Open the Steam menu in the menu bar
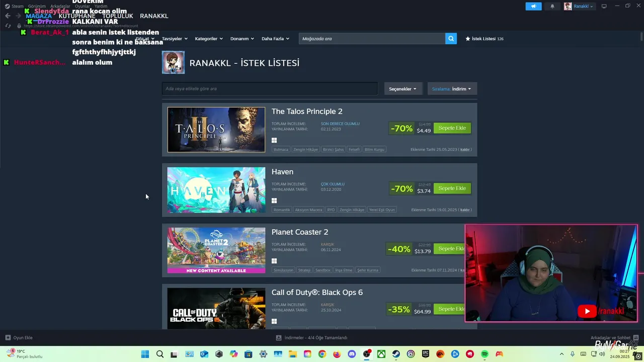644x362 pixels. coord(18,6)
